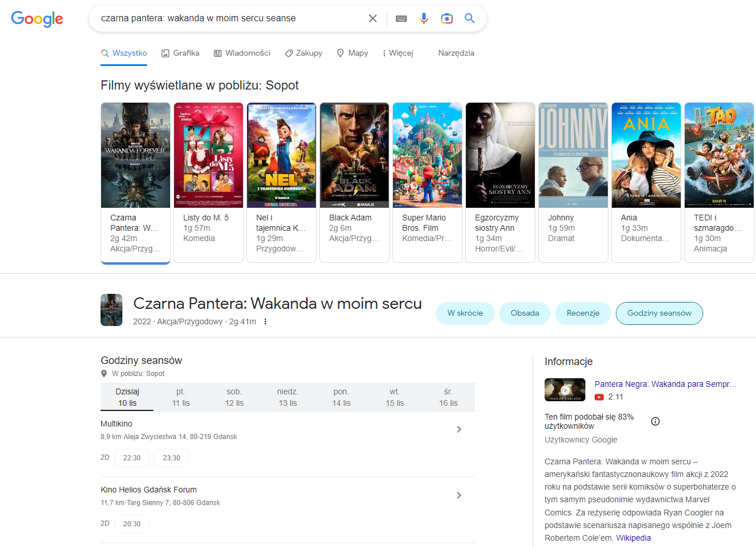This screenshot has height=547, width=756.
Task: Open search by image camera icon
Action: [446, 18]
